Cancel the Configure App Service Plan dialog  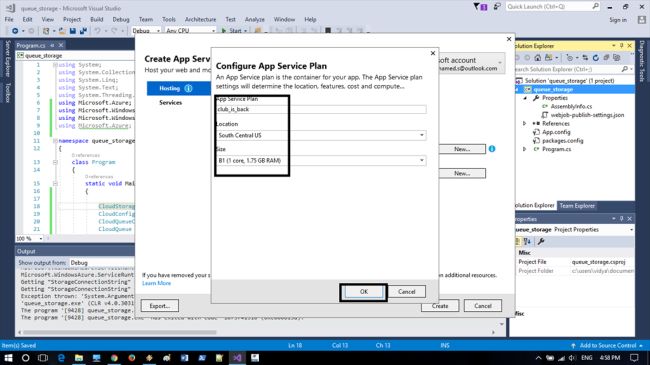[x=406, y=292]
